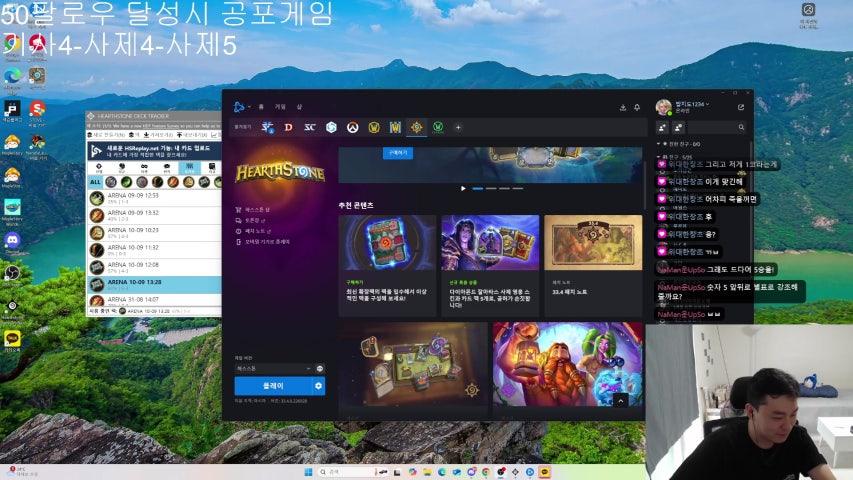
Task: Select StarCraft SC icon in favorites bar
Action: click(x=310, y=127)
